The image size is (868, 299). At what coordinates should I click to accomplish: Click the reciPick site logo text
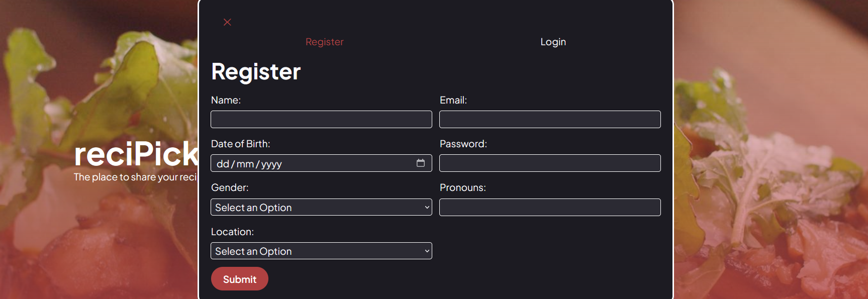[x=136, y=154]
